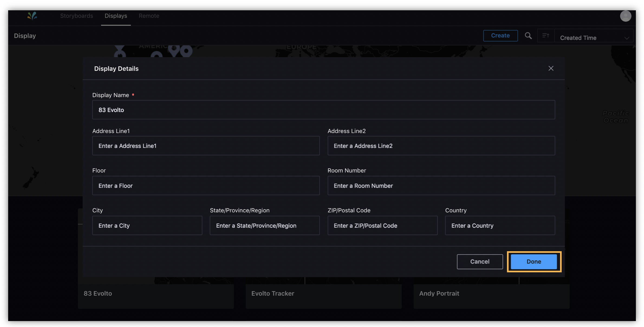Click the Enter a Address Line1 field
644x327 pixels.
tap(206, 146)
